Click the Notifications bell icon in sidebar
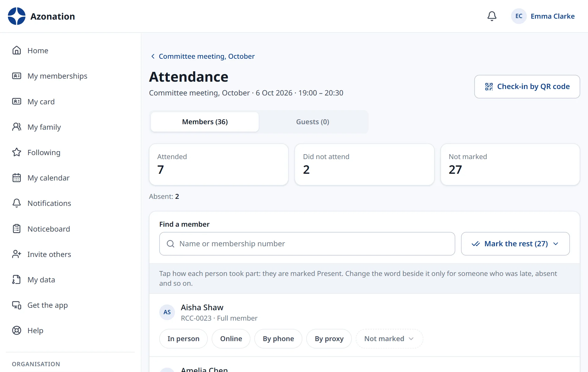The height and width of the screenshot is (372, 588). pyautogui.click(x=17, y=203)
